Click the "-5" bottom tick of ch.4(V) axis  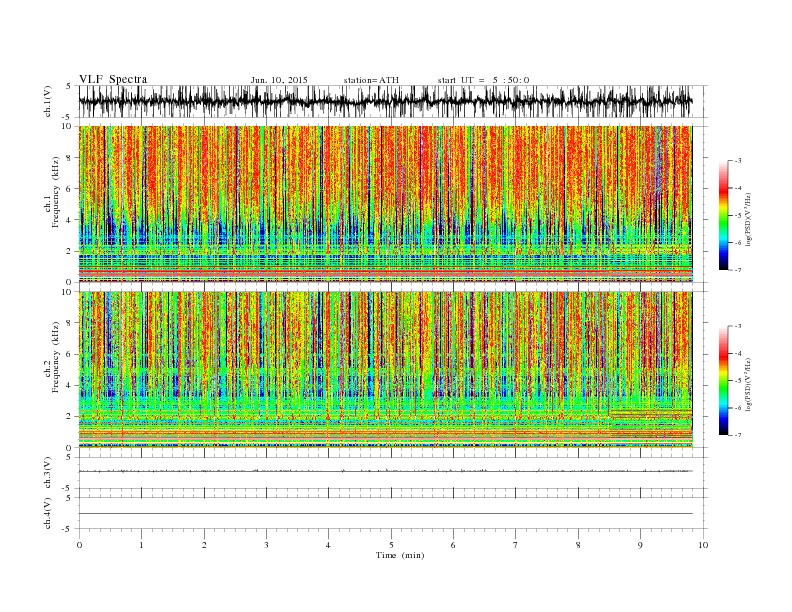click(x=68, y=529)
